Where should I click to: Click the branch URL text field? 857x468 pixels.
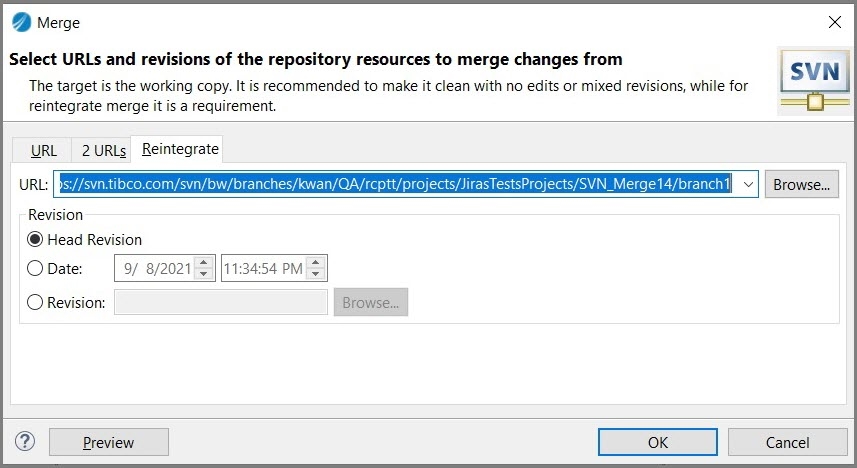pos(400,185)
